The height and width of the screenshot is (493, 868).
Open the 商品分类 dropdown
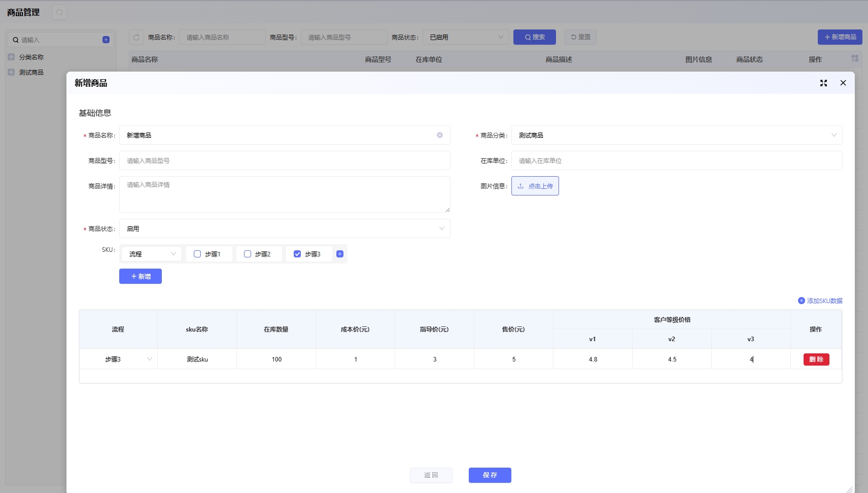(676, 135)
